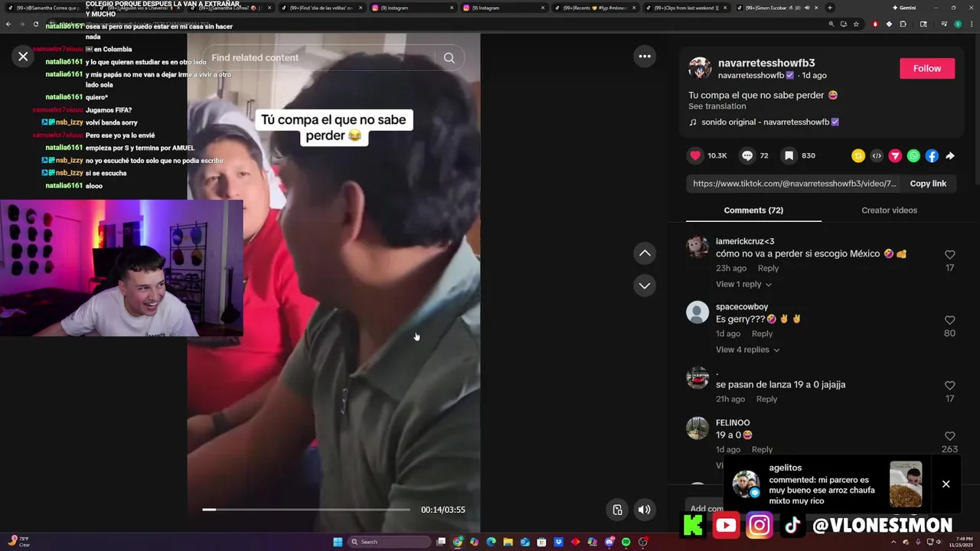
Task: Reply to FELINOO's comment
Action: coord(762,450)
